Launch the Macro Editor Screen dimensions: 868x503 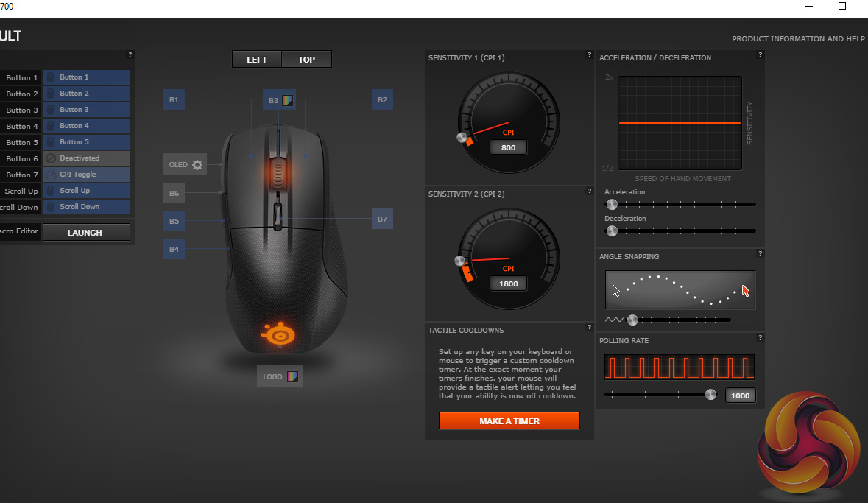point(86,233)
